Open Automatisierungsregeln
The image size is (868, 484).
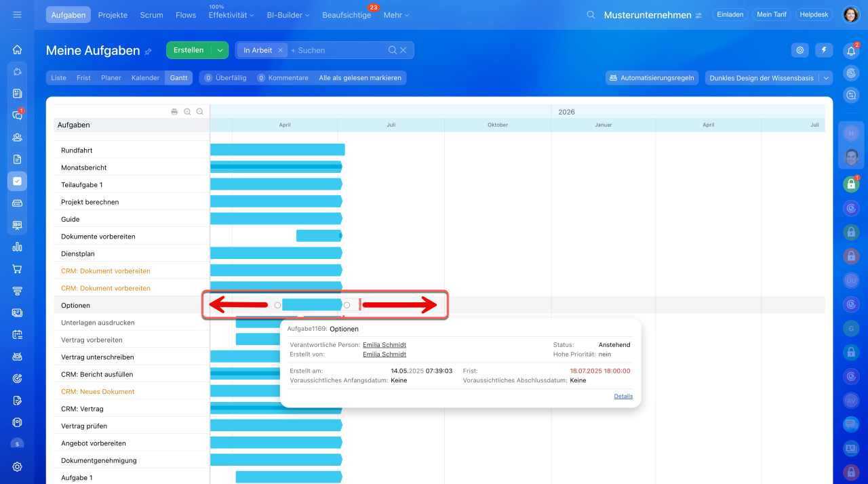click(652, 78)
